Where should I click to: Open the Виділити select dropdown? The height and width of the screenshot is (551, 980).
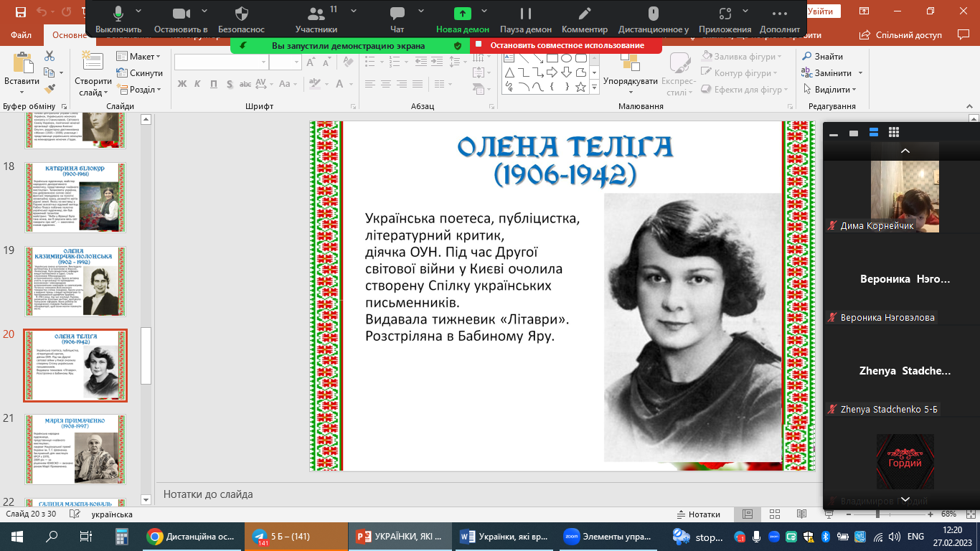coord(829,90)
